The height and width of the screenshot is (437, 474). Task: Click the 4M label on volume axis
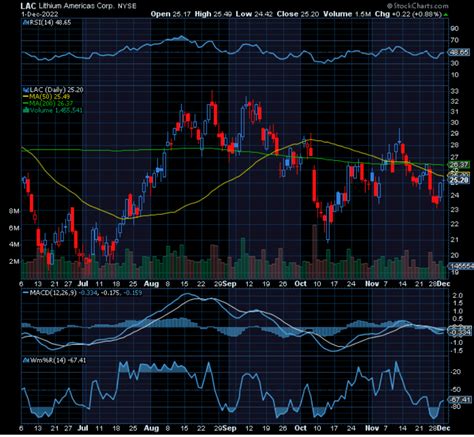click(x=14, y=245)
